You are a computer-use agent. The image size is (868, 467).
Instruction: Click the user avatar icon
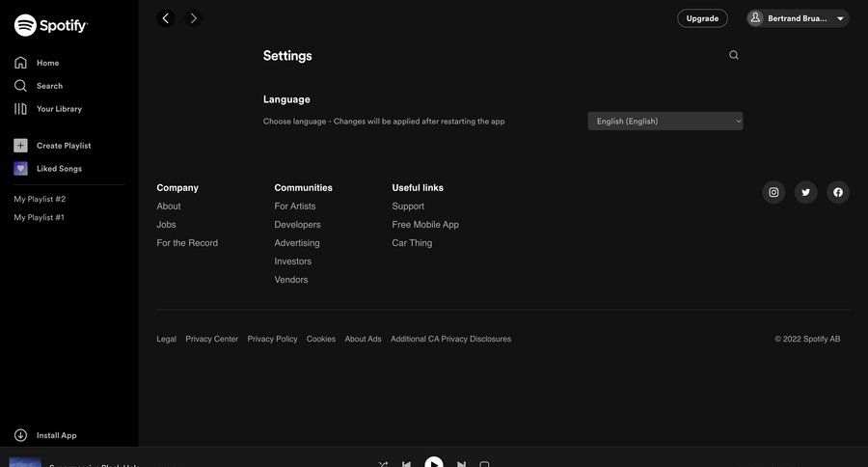click(x=755, y=18)
